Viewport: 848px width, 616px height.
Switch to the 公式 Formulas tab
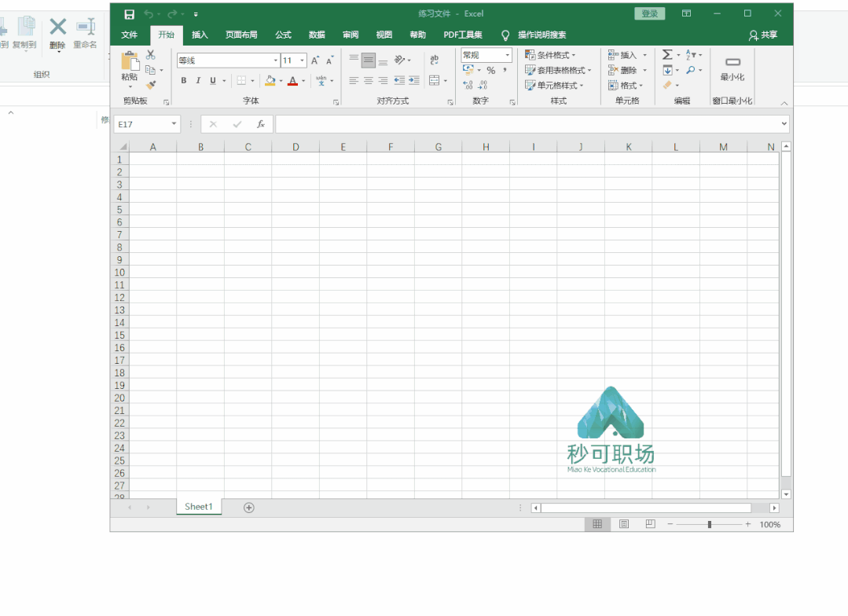(x=283, y=35)
